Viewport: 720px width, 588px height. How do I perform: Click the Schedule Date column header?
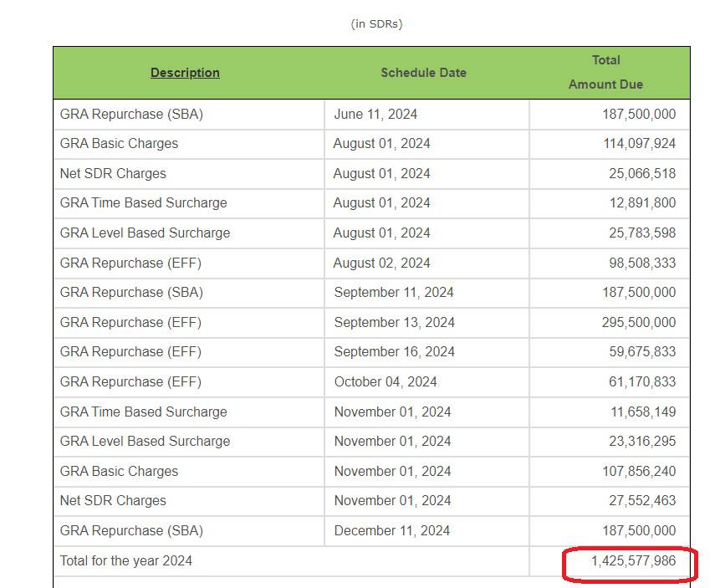tap(423, 73)
